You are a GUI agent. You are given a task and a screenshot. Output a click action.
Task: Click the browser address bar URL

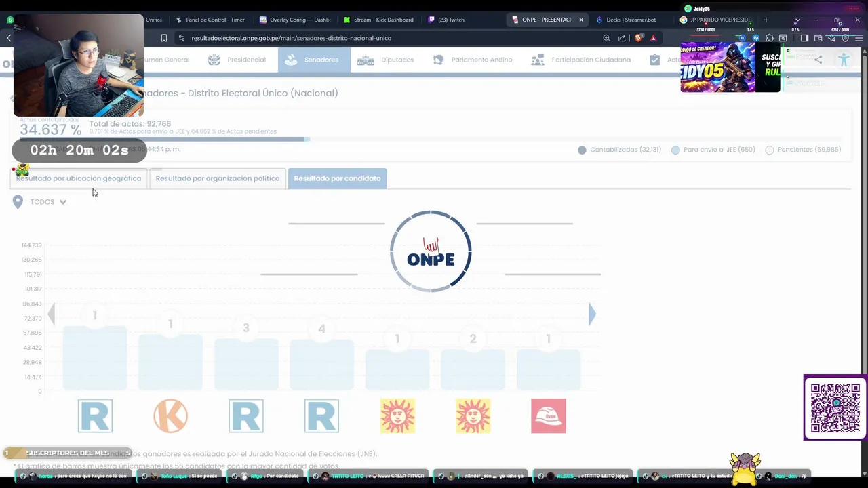291,38
